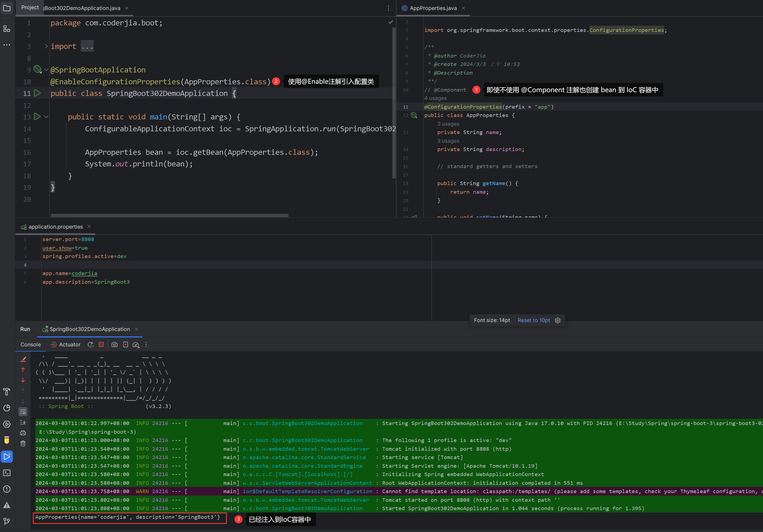Image resolution: width=763 pixels, height=532 pixels.
Task: Collapse class fold arrow at line 9
Action: point(46,70)
